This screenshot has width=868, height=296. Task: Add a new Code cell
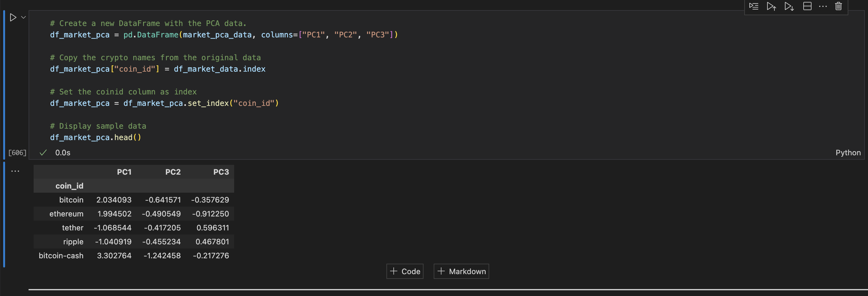(x=405, y=271)
